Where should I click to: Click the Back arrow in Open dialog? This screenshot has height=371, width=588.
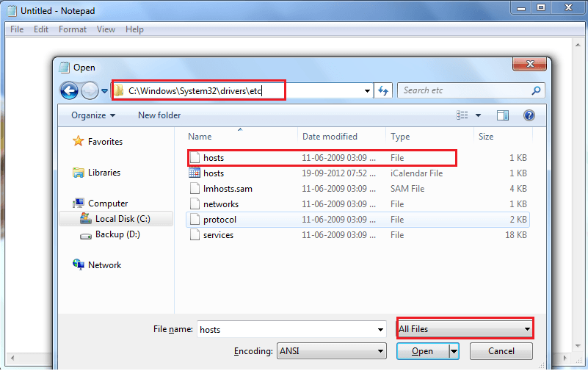coord(69,91)
